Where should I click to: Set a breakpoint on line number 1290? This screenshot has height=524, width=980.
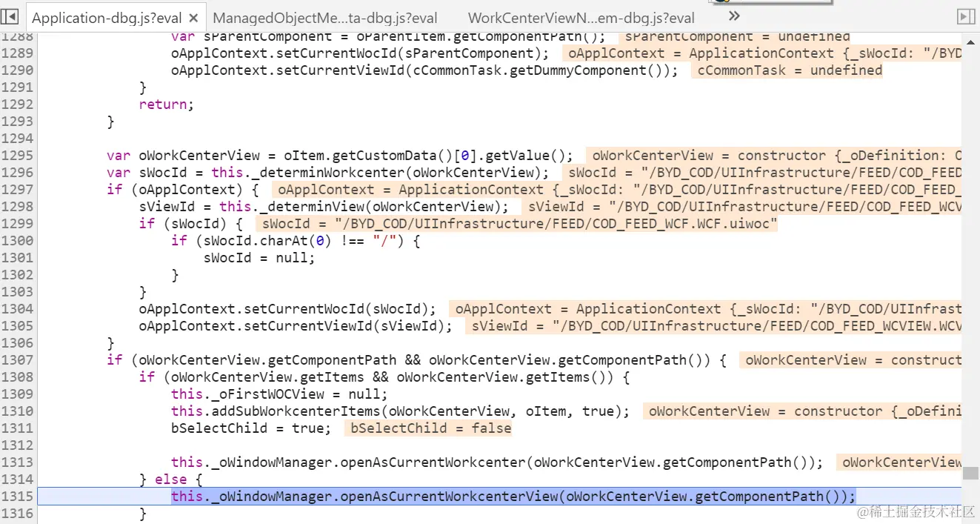point(17,70)
